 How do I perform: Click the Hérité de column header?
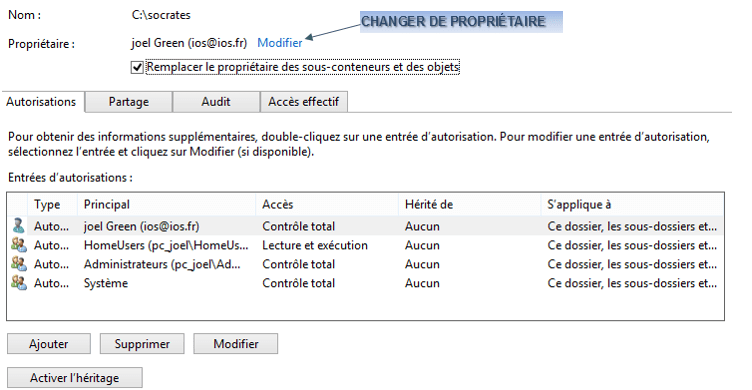click(x=470, y=204)
